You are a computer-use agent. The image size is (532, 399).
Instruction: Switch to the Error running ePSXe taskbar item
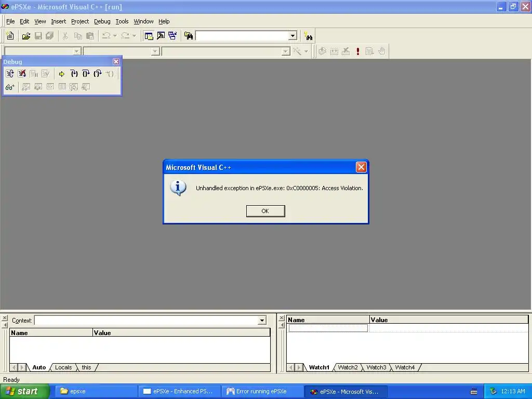pyautogui.click(x=262, y=392)
